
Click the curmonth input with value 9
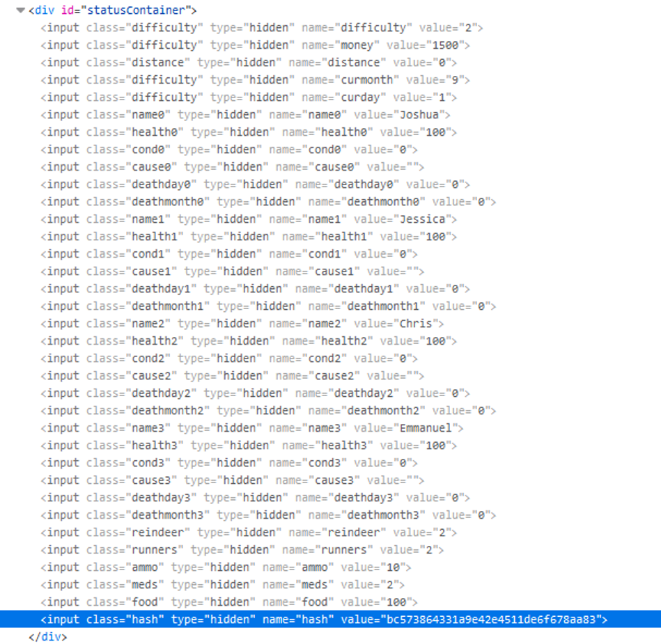[255, 80]
